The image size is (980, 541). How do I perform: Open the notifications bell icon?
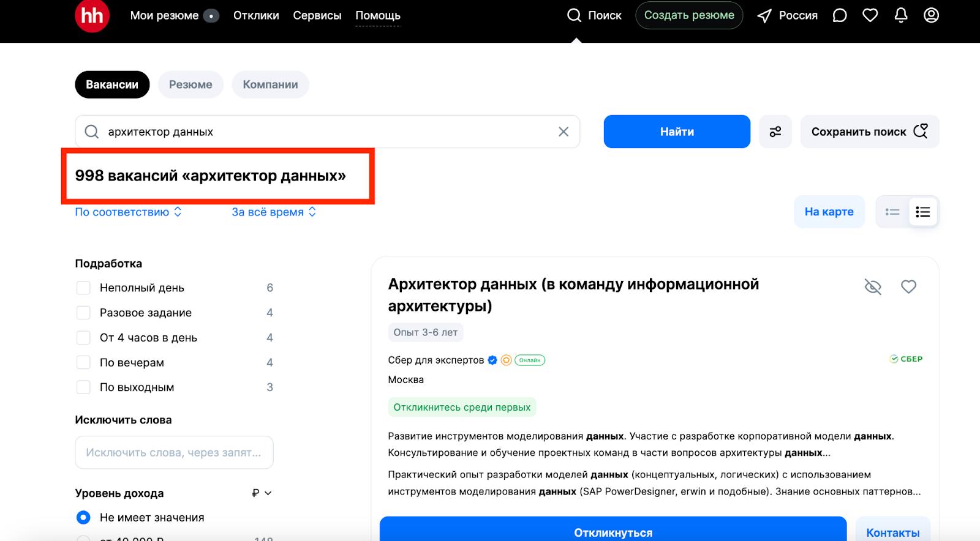(901, 15)
